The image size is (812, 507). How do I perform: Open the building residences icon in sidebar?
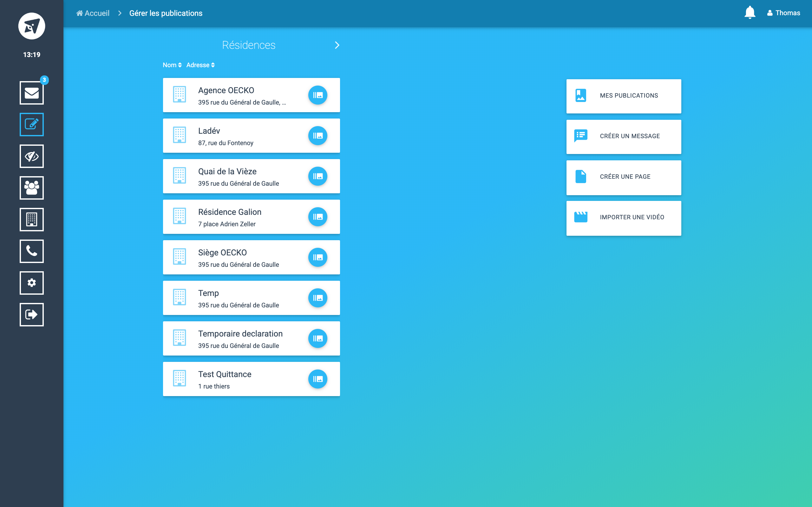[x=31, y=220]
